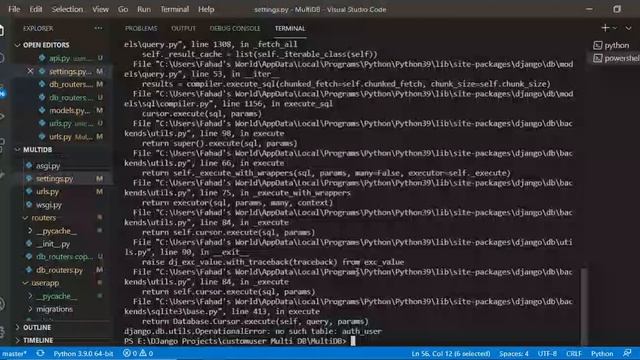The width and height of the screenshot is (640, 360).
Task: Click the EXPLORER panel title
Action: (38, 29)
